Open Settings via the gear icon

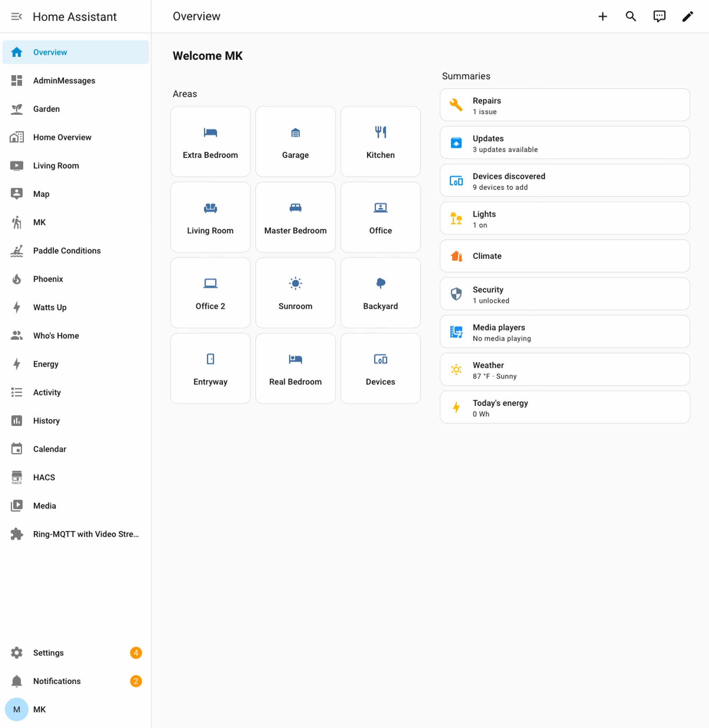(x=16, y=653)
